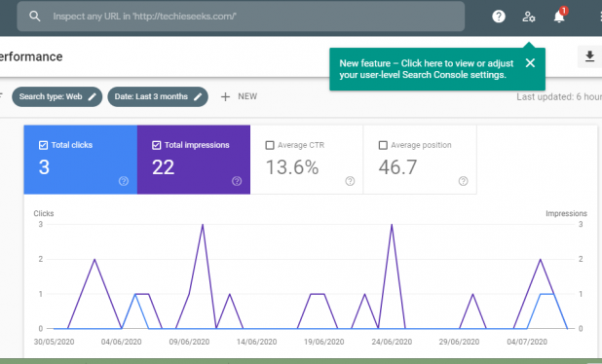Image resolution: width=602 pixels, height=364 pixels.
Task: Uncheck the Total clicks checkbox
Action: [x=43, y=145]
